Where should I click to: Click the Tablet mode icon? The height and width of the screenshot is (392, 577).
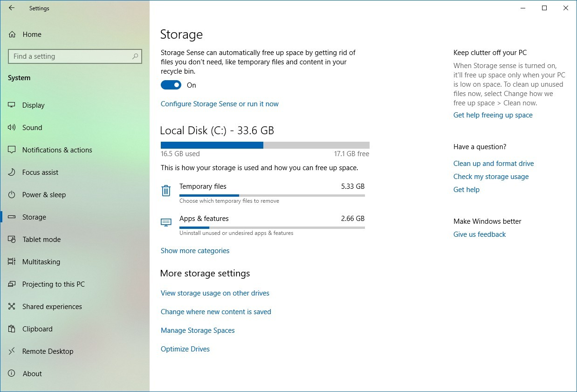(x=12, y=240)
